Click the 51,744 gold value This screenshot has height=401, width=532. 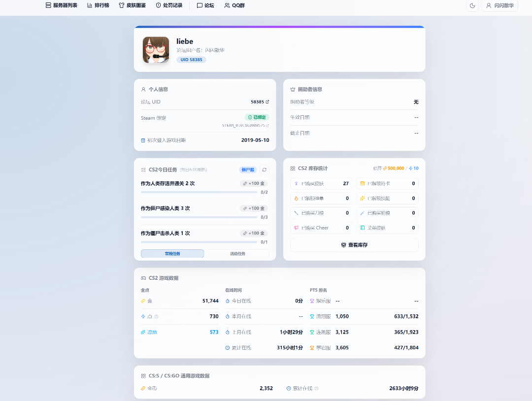pos(210,301)
